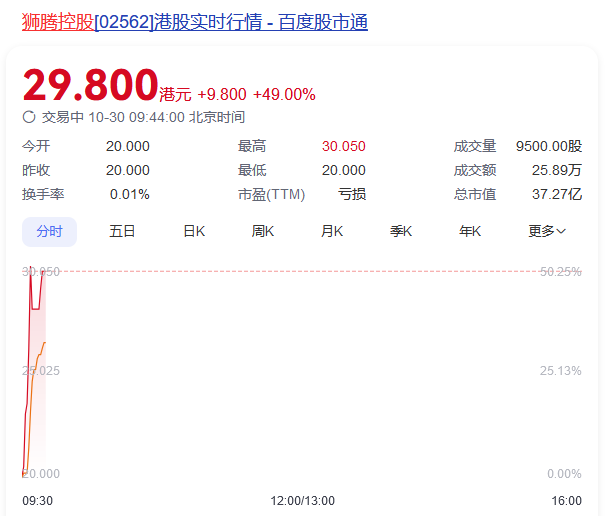Viewport: 605px width, 516px height.
Task: Click the red price line in chart
Action: click(x=36, y=307)
